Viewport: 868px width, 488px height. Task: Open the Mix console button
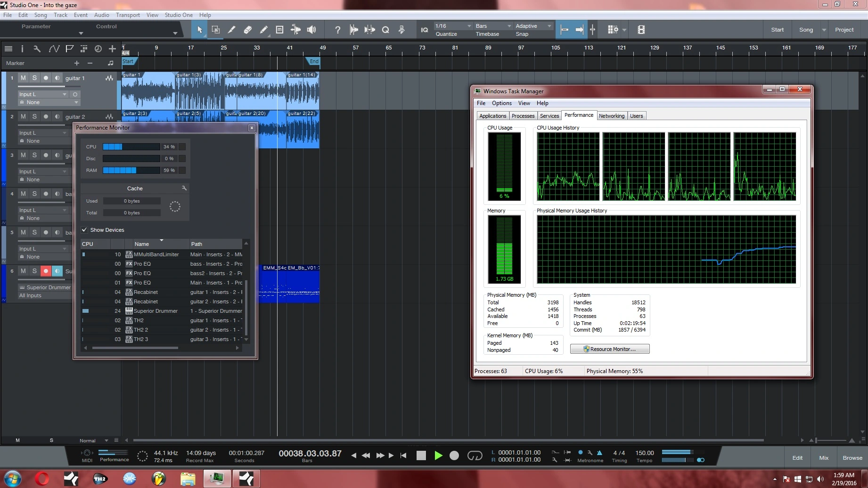[824, 458]
